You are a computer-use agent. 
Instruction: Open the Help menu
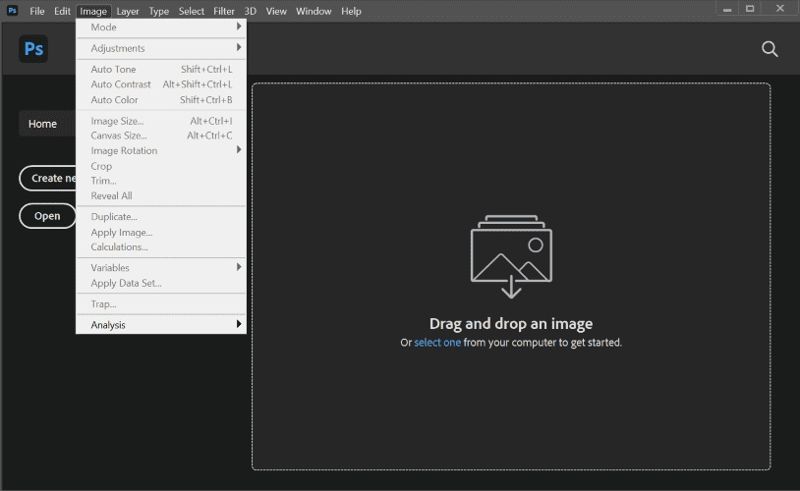(351, 11)
